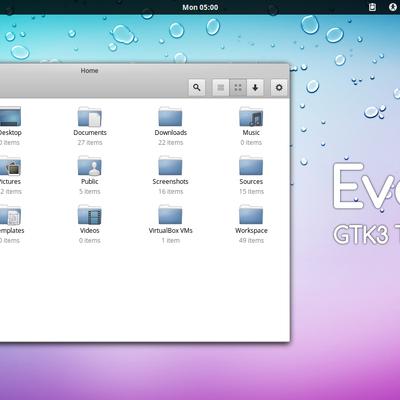Click the Downloads label text
Image resolution: width=400 pixels, height=400 pixels.
(x=171, y=132)
